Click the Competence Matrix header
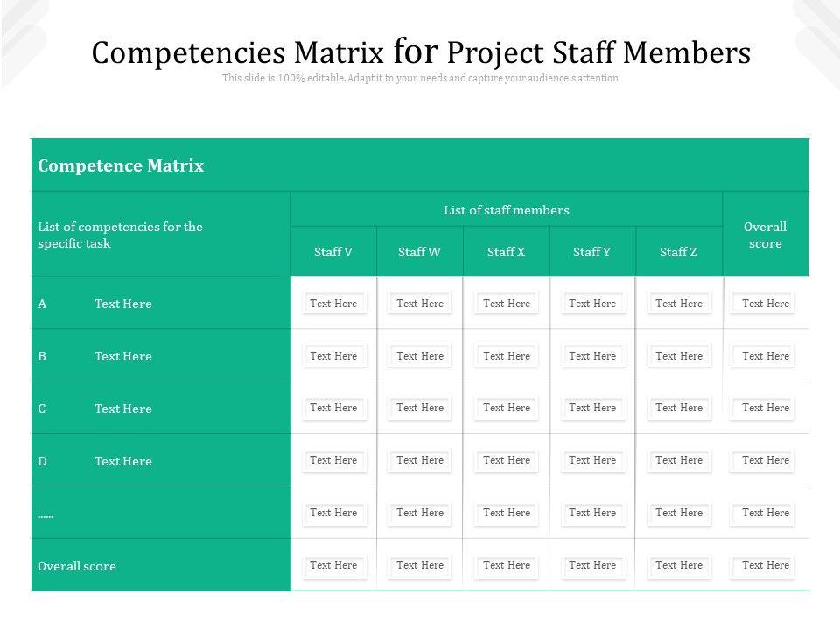The width and height of the screenshot is (840, 630). pyautogui.click(x=121, y=165)
